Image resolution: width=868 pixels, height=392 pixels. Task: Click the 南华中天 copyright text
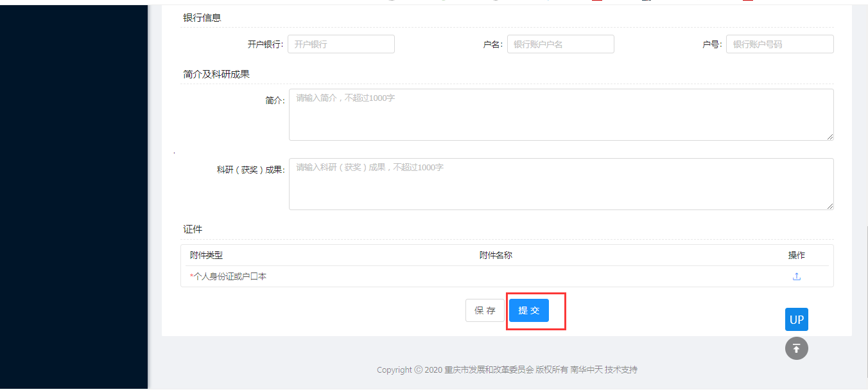point(585,370)
